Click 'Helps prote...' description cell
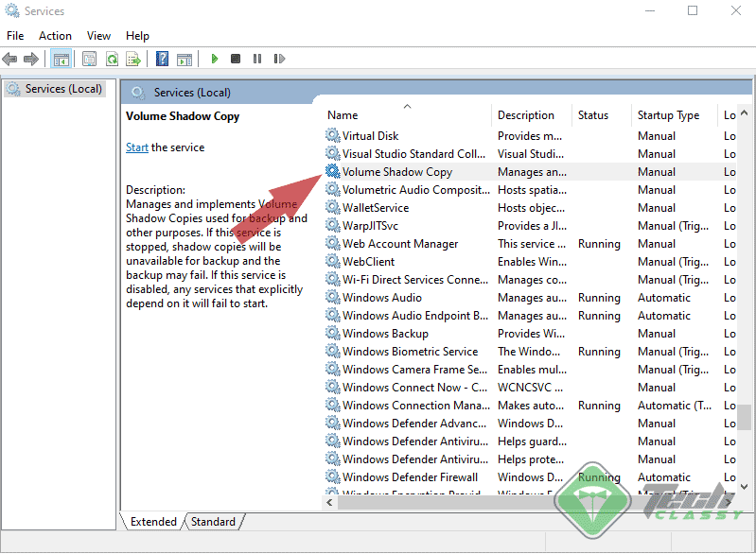This screenshot has height=554, width=756. pyautogui.click(x=531, y=459)
